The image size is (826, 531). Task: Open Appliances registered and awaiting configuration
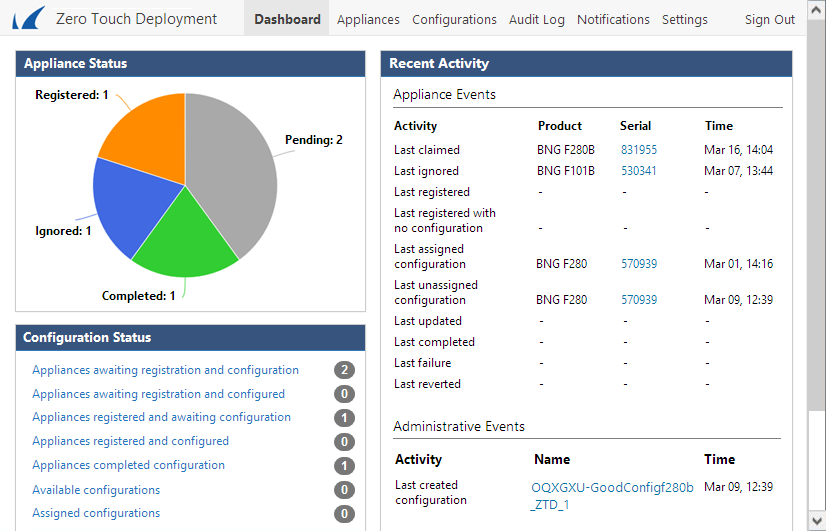[x=161, y=417]
